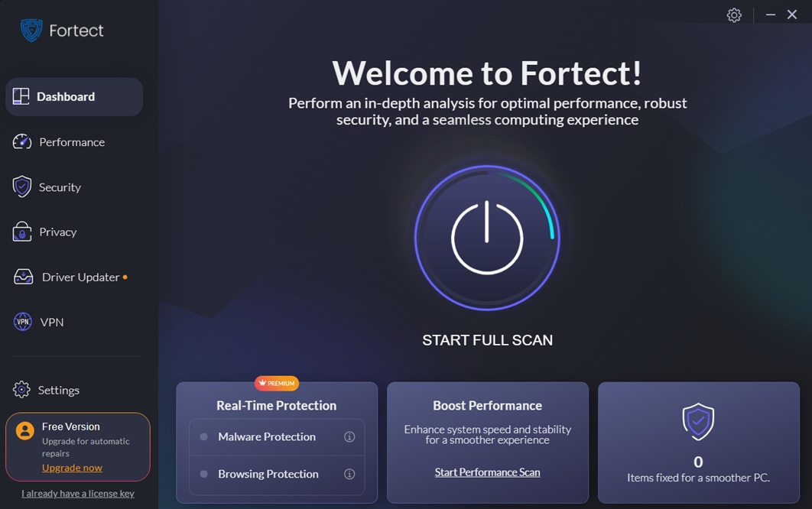
Task: Click the Settings gear icon in sidebar
Action: (x=21, y=389)
